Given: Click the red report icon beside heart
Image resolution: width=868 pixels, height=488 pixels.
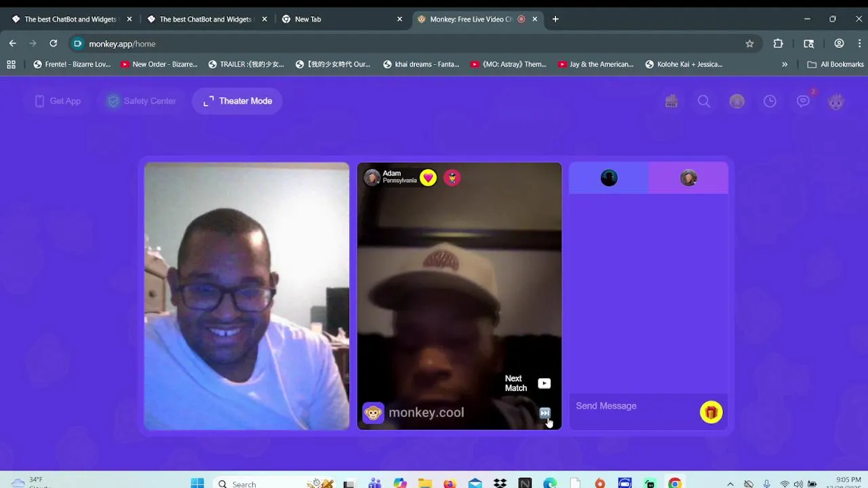Looking at the screenshot, I should tap(452, 178).
